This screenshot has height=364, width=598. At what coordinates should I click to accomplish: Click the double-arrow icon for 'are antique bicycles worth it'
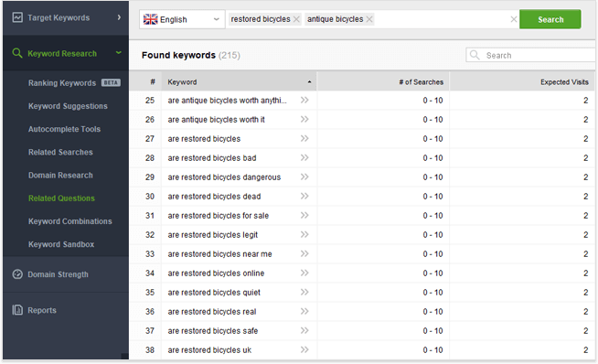click(304, 120)
